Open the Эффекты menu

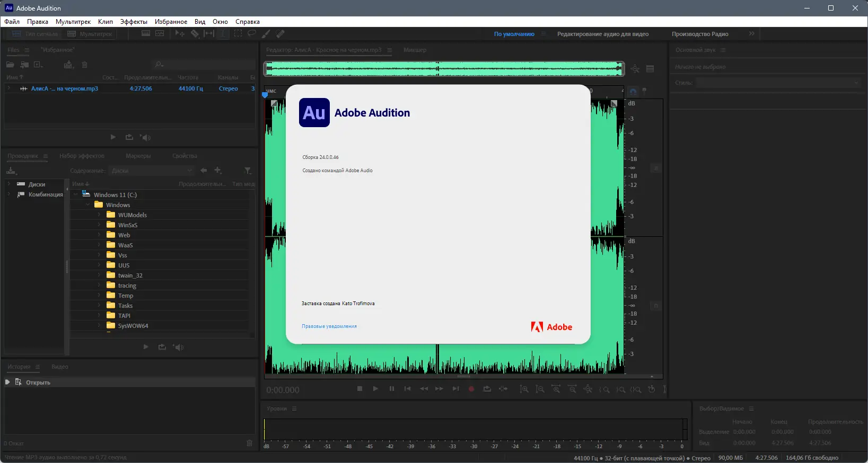(x=134, y=22)
